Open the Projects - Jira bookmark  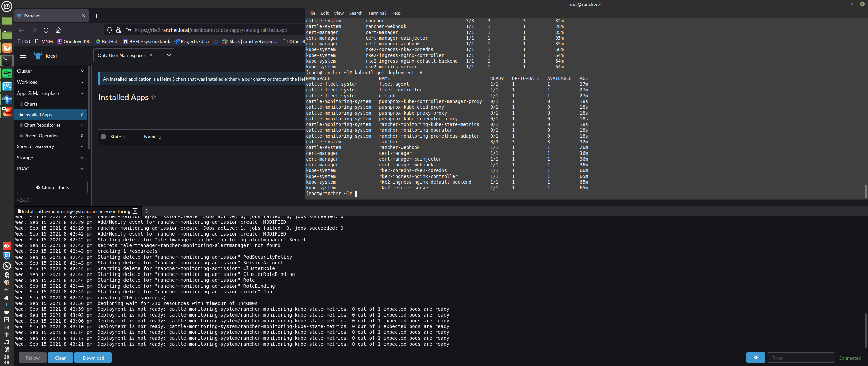coord(192,41)
